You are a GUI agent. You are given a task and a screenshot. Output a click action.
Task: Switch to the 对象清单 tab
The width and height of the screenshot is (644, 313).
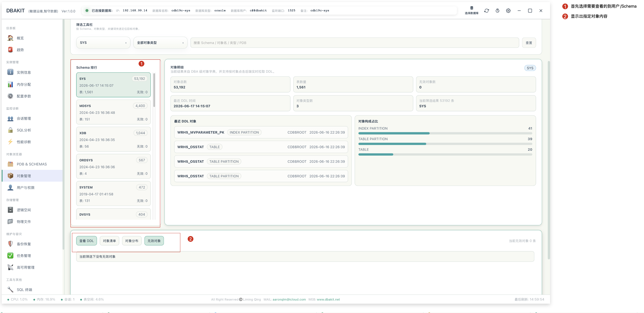pyautogui.click(x=109, y=241)
